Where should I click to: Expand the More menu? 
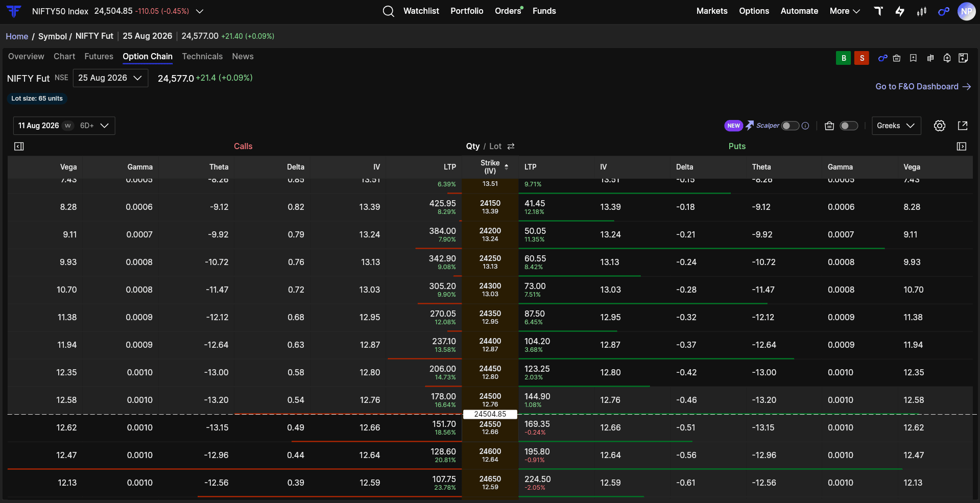[x=845, y=11]
